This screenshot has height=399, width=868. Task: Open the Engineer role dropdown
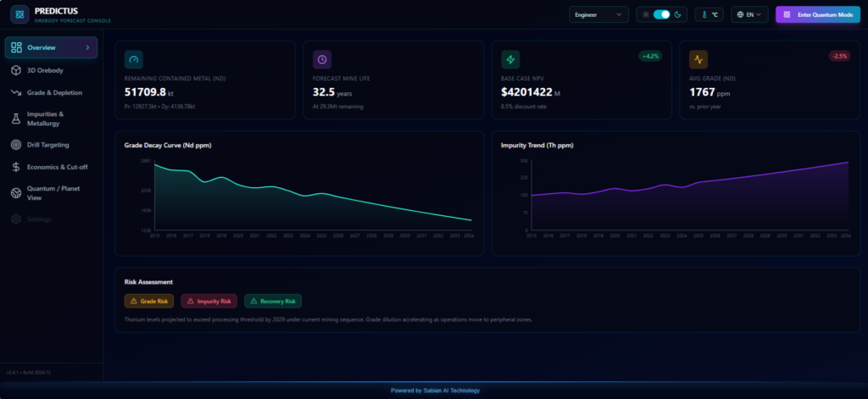(598, 14)
